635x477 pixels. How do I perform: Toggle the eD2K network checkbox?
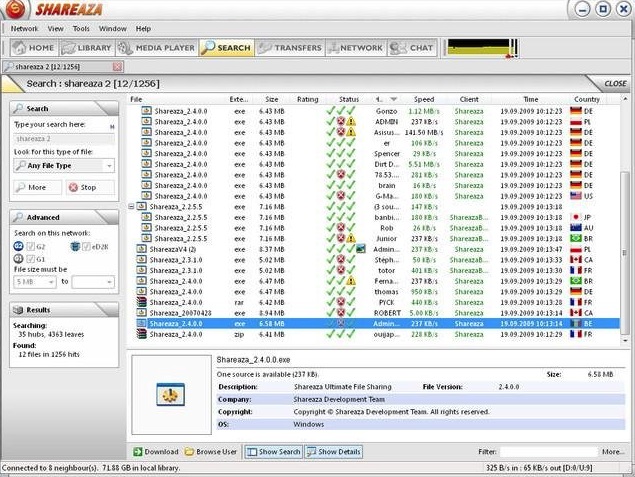point(85,246)
